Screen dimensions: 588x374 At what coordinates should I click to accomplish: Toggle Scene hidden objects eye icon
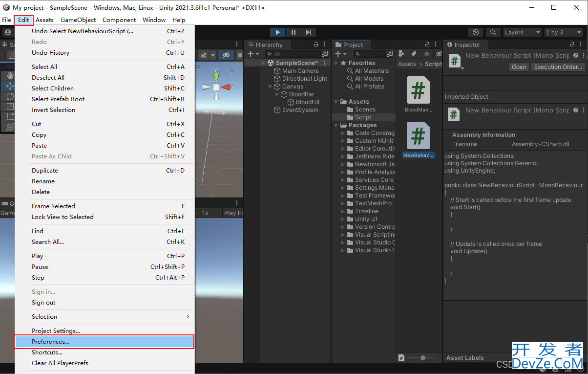[x=226, y=55]
